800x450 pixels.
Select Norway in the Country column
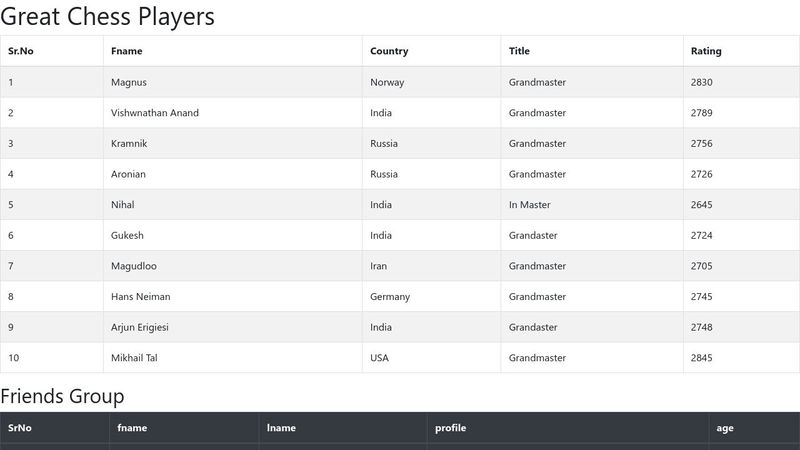pyautogui.click(x=387, y=82)
